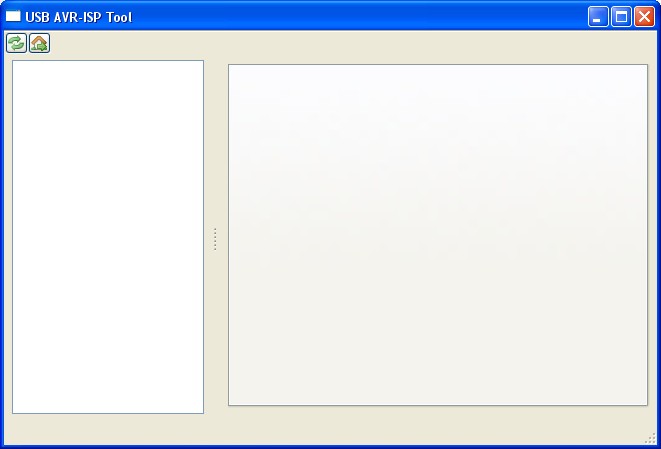
Task: Click the red X button in the title bar
Action: [x=645, y=16]
